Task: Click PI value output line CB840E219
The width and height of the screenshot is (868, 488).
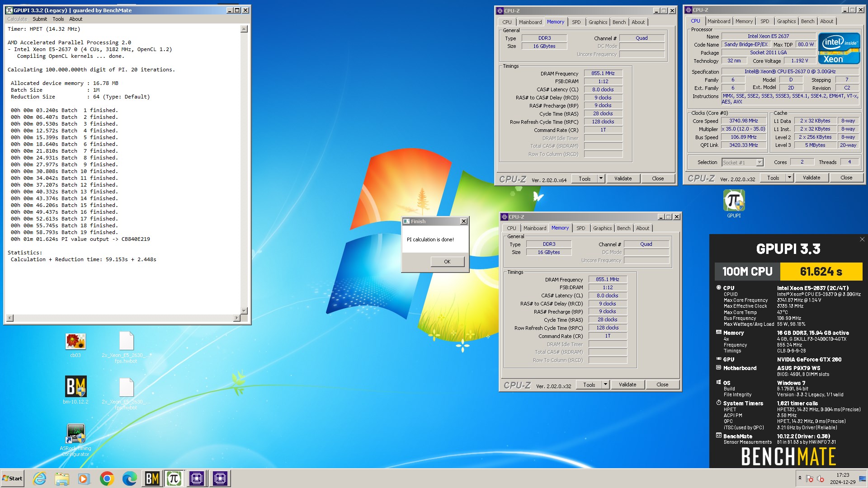Action: (80, 239)
